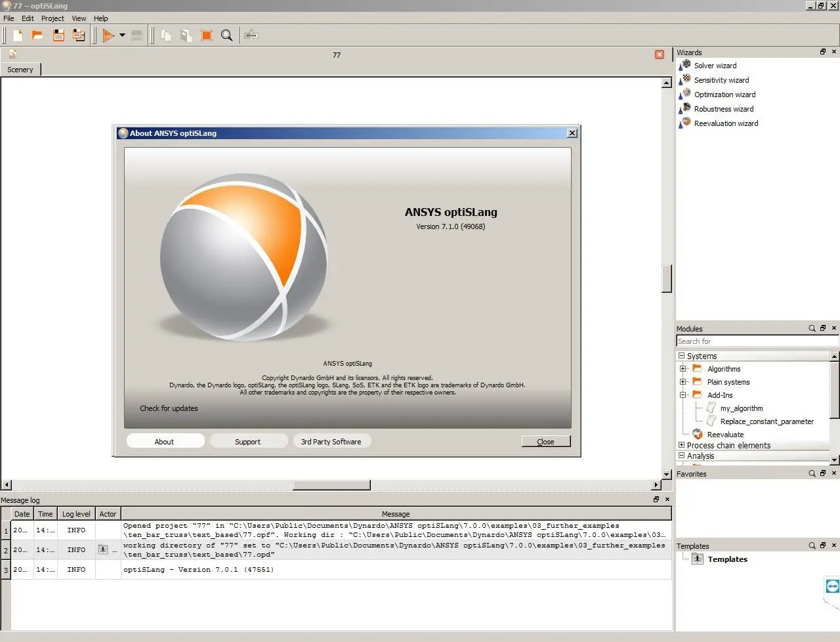This screenshot has height=642, width=840.
Task: Click 3rd Party Software button
Action: tap(331, 442)
